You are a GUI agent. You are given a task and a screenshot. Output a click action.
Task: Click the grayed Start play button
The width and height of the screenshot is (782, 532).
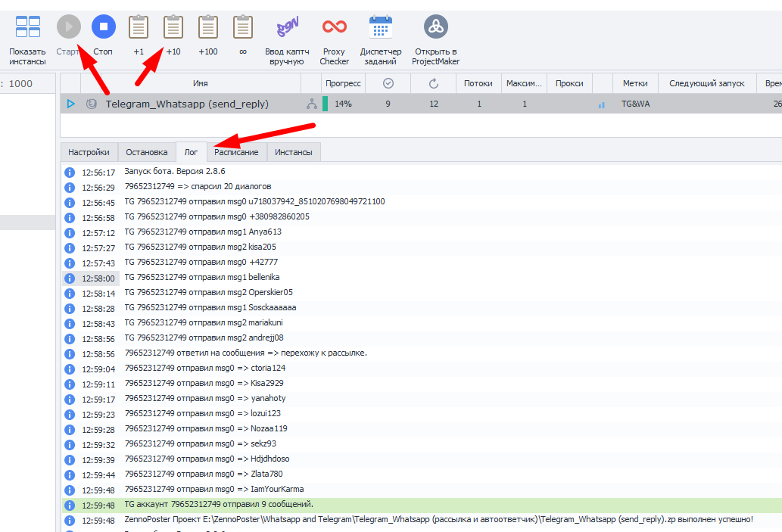coord(68,26)
